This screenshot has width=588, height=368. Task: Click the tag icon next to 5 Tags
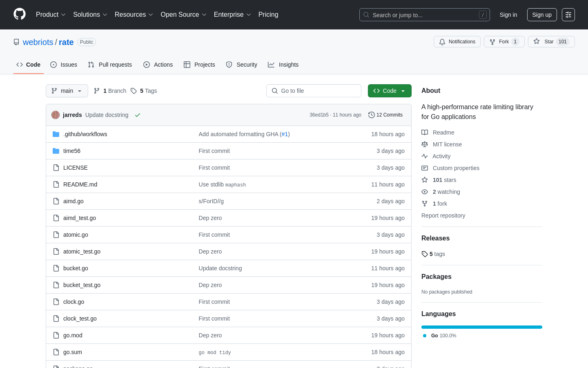tap(134, 91)
